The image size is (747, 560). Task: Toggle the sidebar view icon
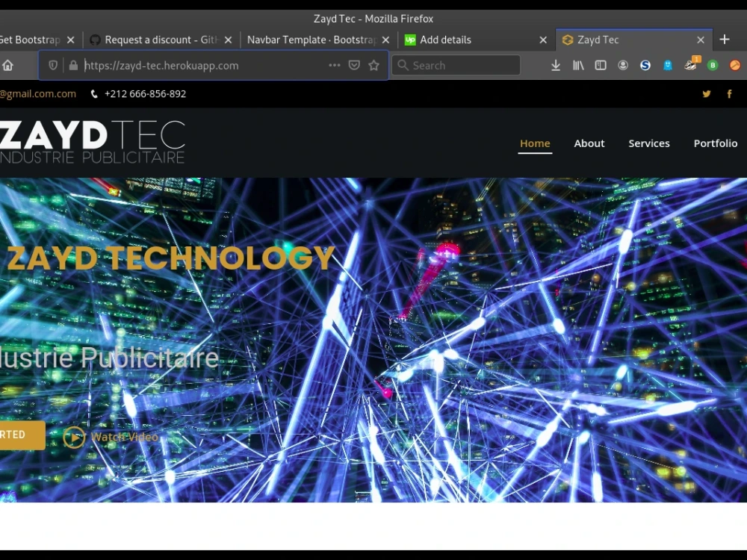pos(601,65)
